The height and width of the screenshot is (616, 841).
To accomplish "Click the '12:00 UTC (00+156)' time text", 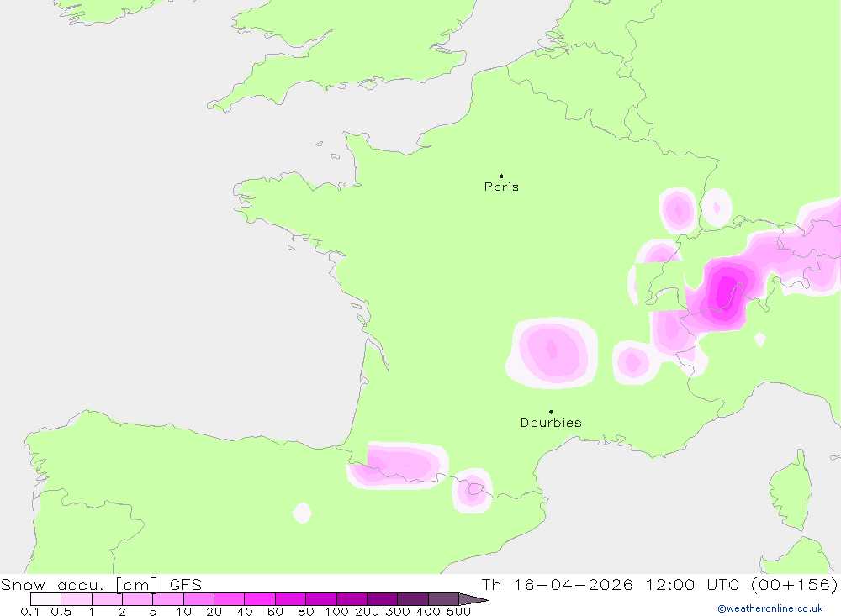I will pyautogui.click(x=742, y=584).
